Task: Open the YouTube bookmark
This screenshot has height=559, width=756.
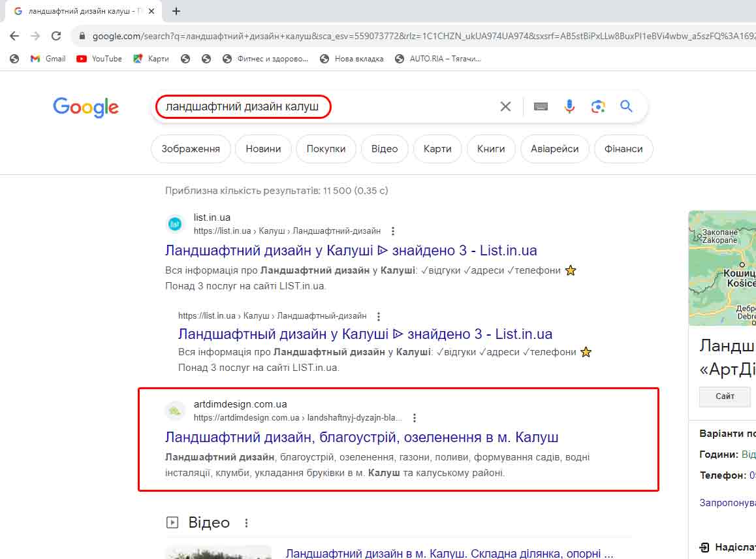Action: click(99, 59)
